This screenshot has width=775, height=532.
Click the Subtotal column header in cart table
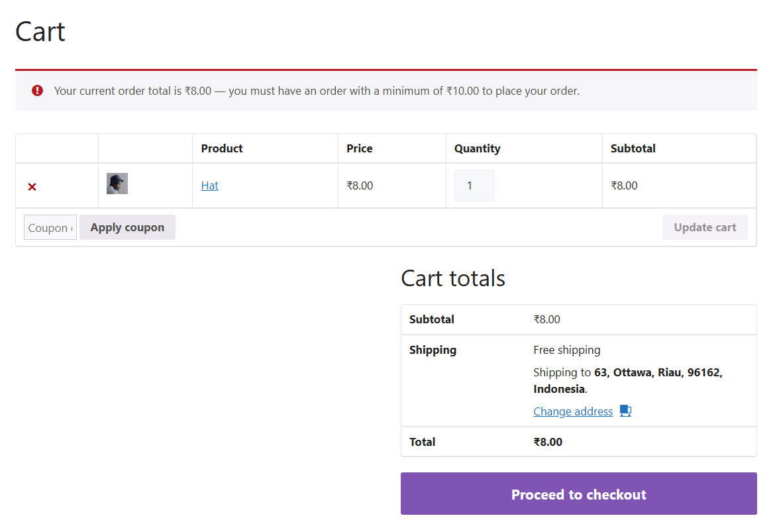(x=633, y=148)
